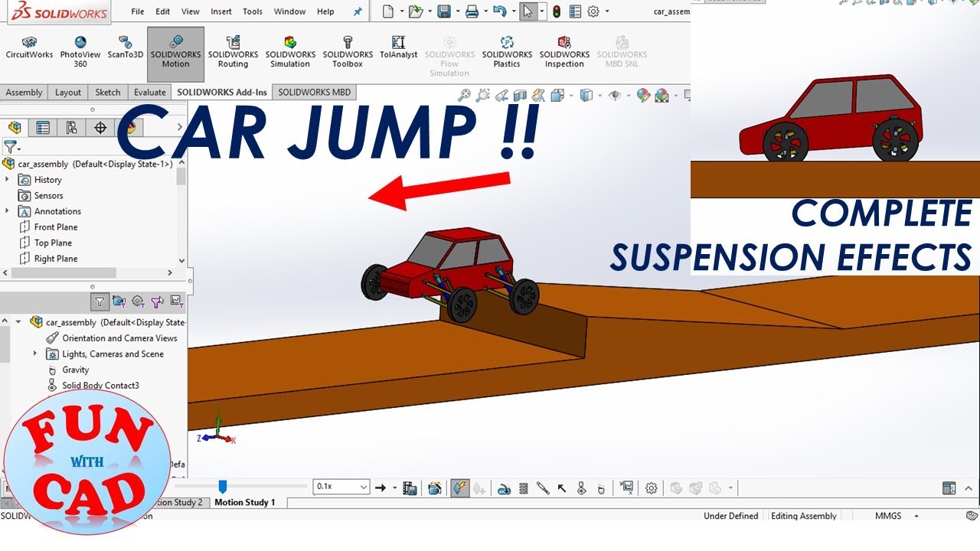Click the Section View icon
Screen dimensions: 980x551
pyautogui.click(x=521, y=96)
